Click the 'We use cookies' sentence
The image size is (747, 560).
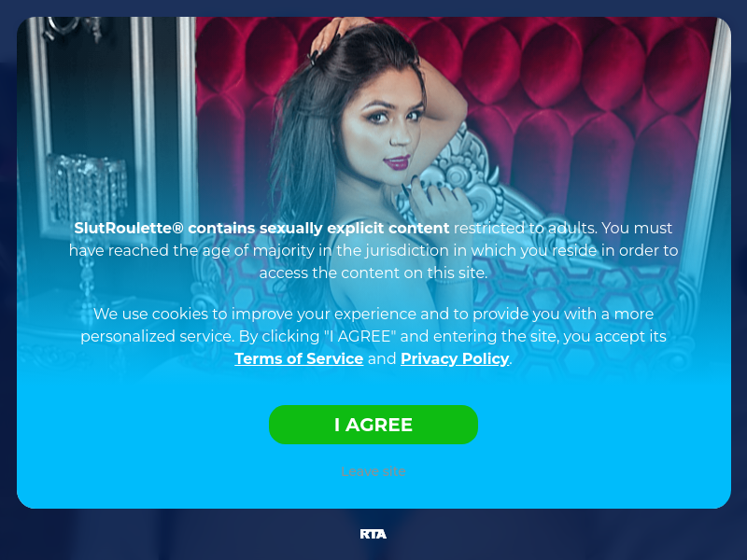point(373,315)
